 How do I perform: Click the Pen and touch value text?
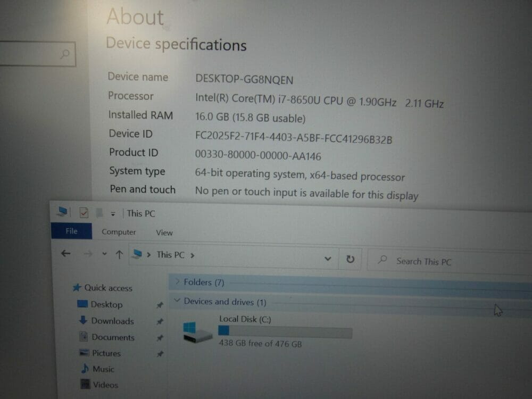(307, 194)
